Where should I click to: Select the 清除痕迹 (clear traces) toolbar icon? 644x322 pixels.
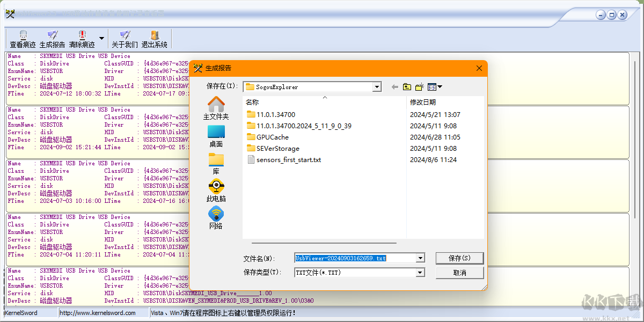point(82,39)
